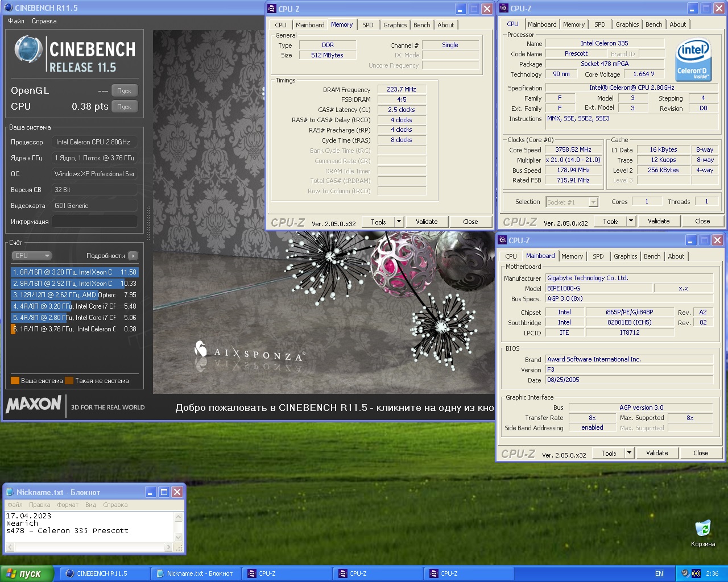Click Close in the Memory CPU-Z window

pyautogui.click(x=470, y=222)
